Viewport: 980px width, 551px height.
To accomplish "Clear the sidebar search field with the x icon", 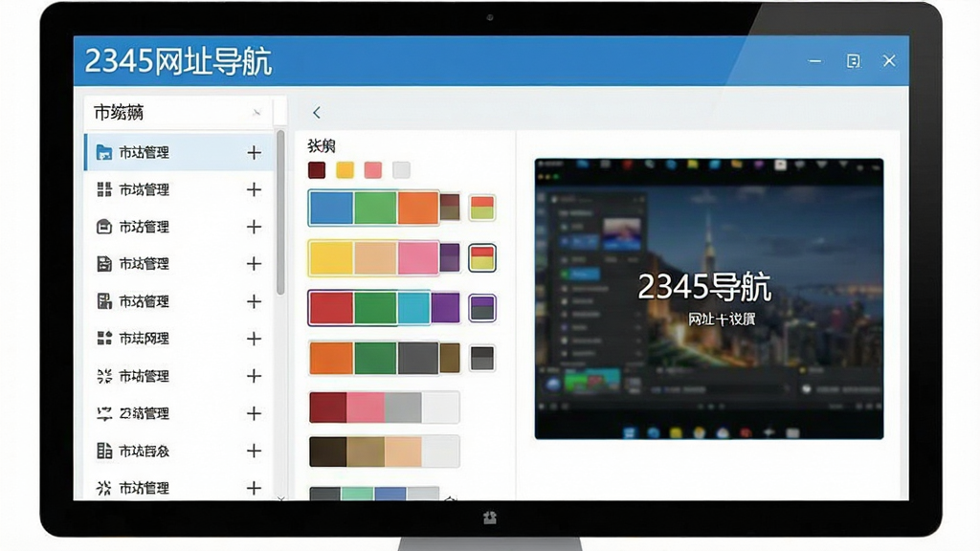I will [256, 113].
